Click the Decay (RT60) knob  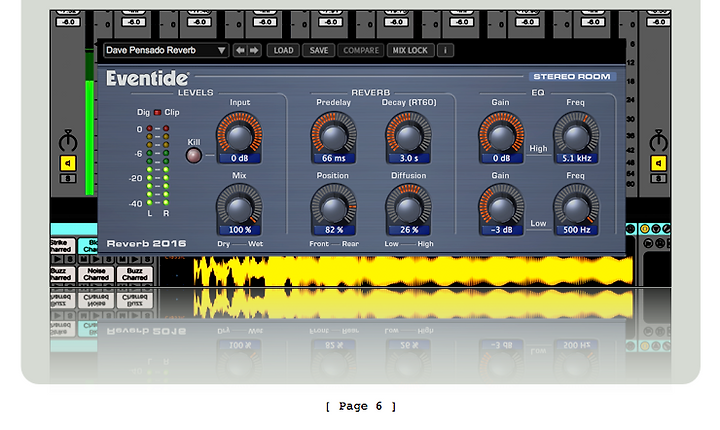[x=408, y=135]
